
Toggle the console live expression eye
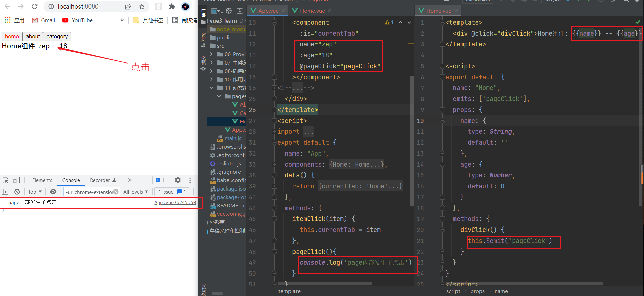coord(53,192)
